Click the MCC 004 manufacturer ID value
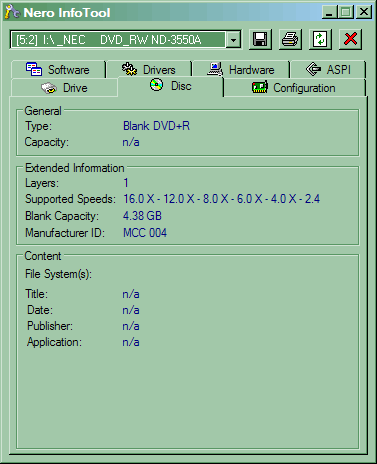The width and height of the screenshot is (377, 464). click(x=145, y=233)
